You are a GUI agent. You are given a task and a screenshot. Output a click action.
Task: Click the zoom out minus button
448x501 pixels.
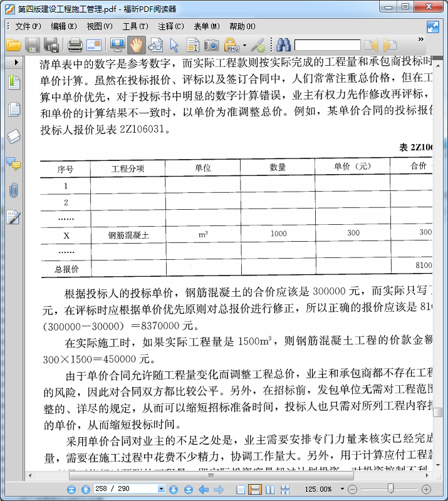pyautogui.click(x=352, y=489)
